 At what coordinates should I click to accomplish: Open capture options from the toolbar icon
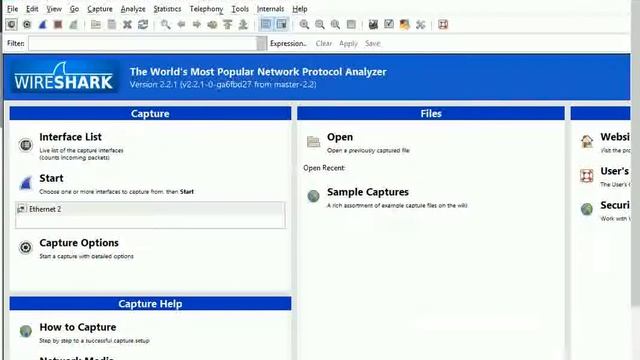(27, 24)
